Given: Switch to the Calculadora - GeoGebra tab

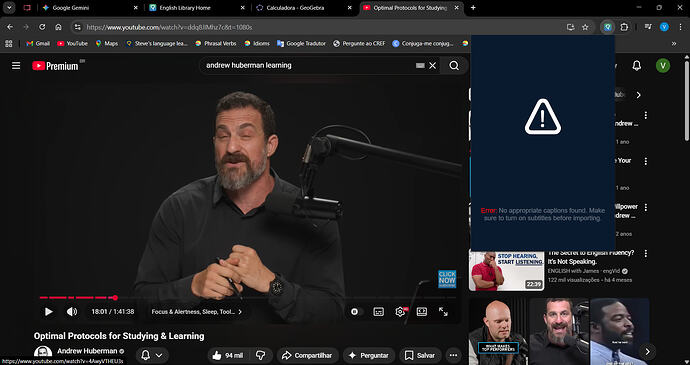Looking at the screenshot, I should click(304, 8).
